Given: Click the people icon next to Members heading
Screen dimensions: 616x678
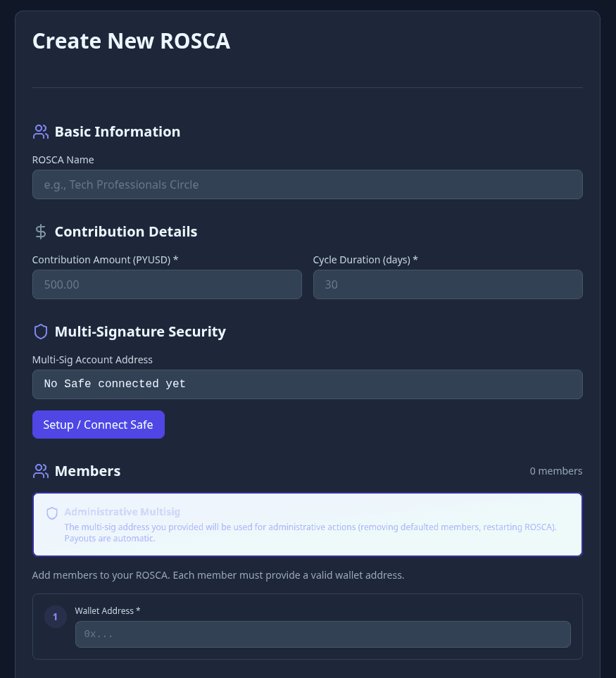Looking at the screenshot, I should pyautogui.click(x=40, y=470).
